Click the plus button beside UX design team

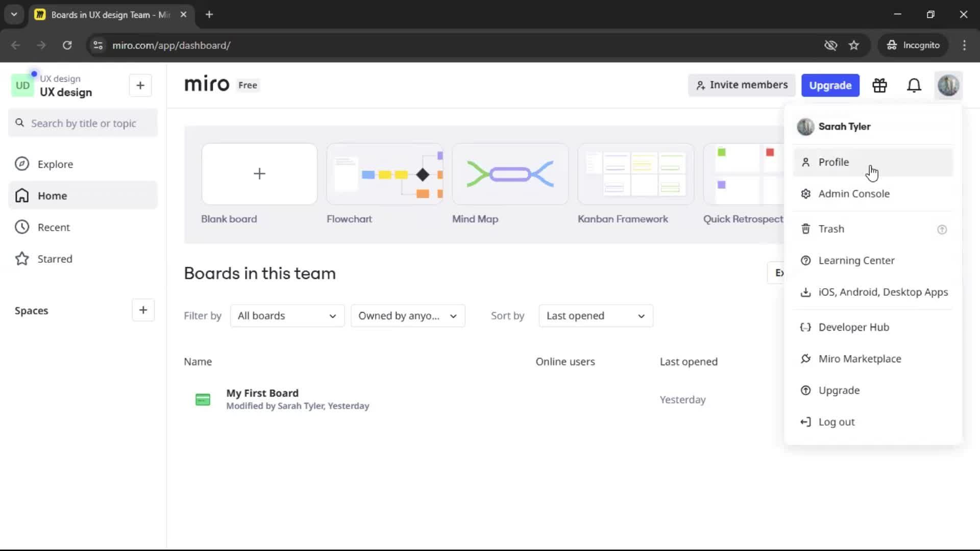click(x=140, y=85)
